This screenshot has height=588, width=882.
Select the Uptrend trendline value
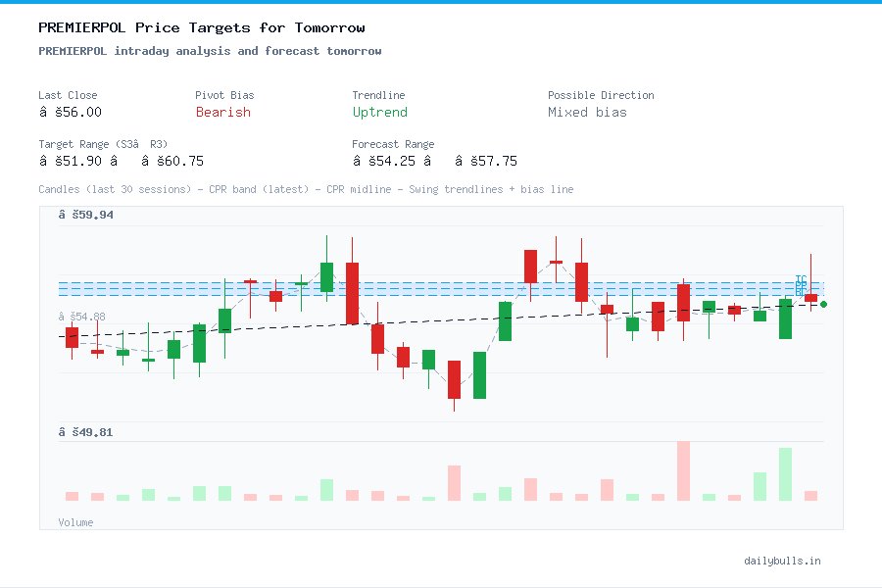click(379, 112)
